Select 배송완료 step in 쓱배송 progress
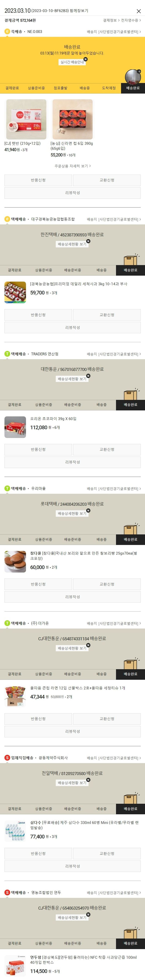 [133, 88]
